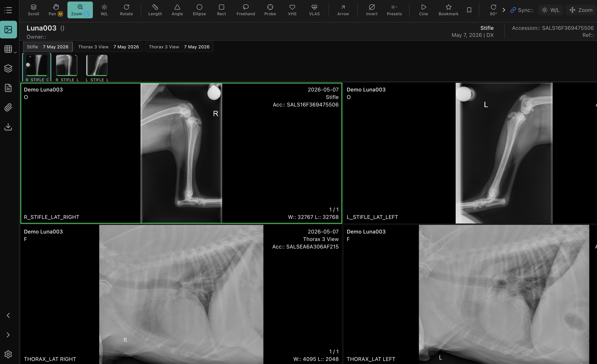This screenshot has width=597, height=364.
Task: Invert the image colors
Action: 372,10
